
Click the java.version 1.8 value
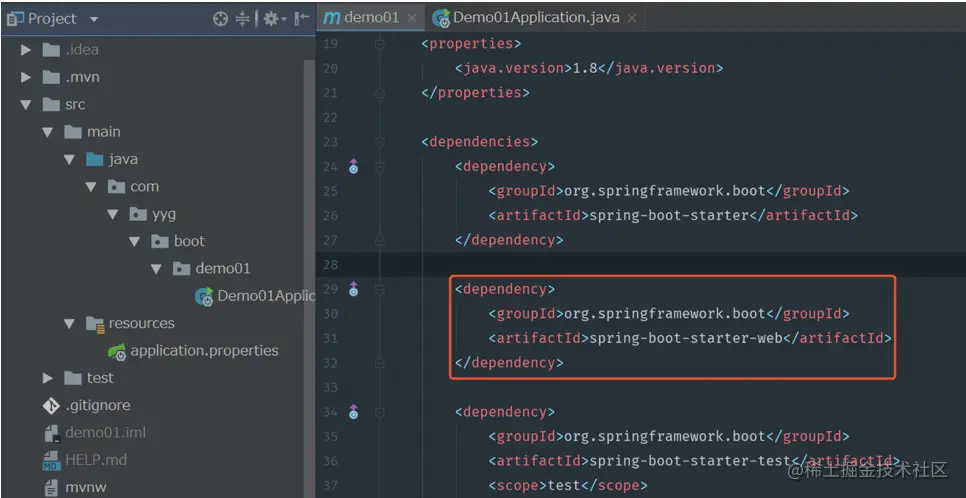point(585,68)
